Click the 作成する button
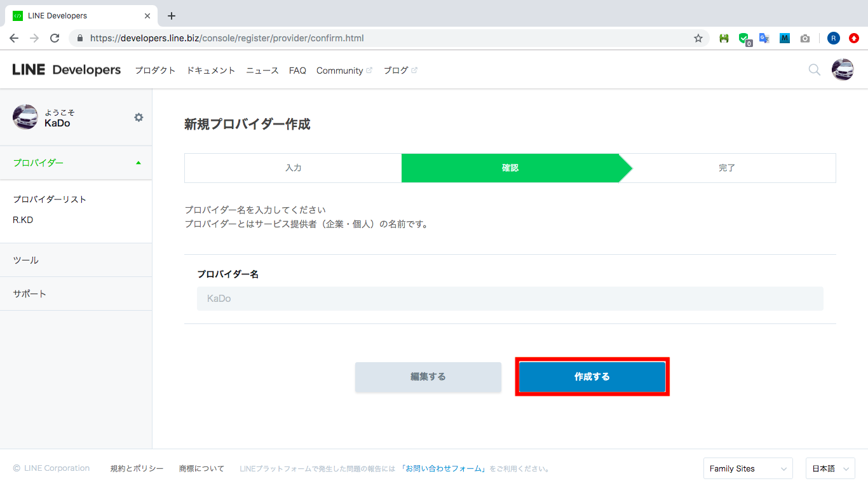Viewport: 868px width, 488px height. [592, 377]
